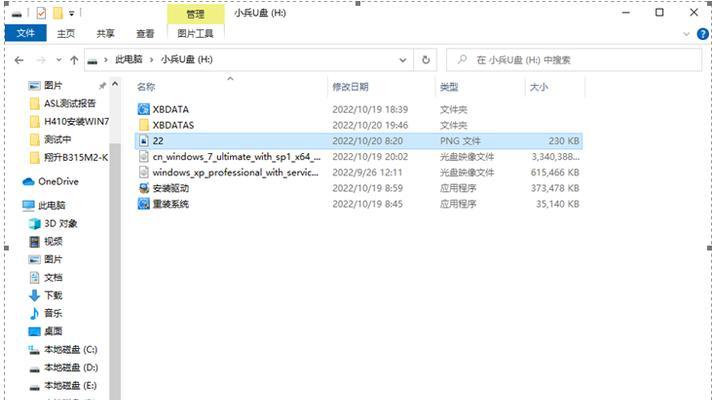Click the navigation pane scrollbar thumb
Screen dimensions: 712x400
115,272
